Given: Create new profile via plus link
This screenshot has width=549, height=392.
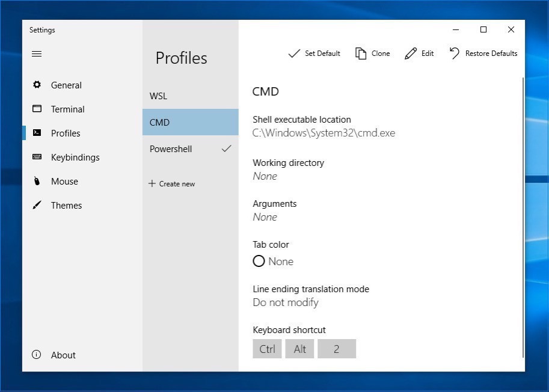Looking at the screenshot, I should (x=172, y=184).
